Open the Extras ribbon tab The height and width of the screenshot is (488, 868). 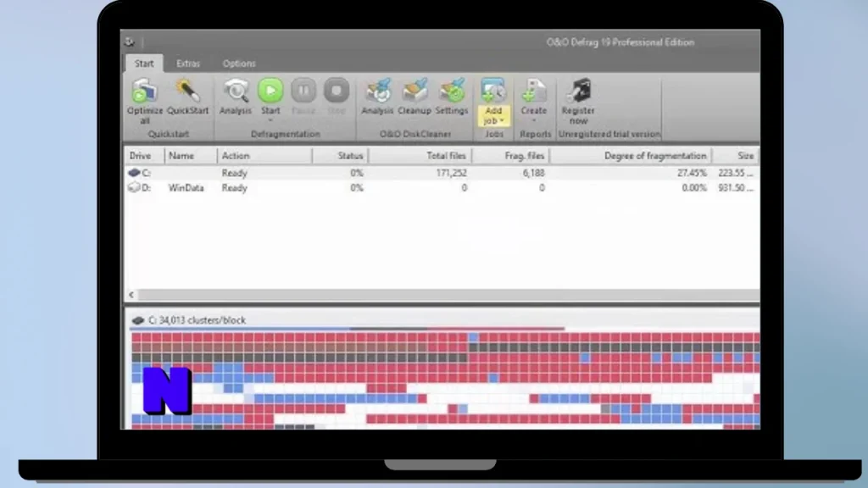pyautogui.click(x=188, y=64)
